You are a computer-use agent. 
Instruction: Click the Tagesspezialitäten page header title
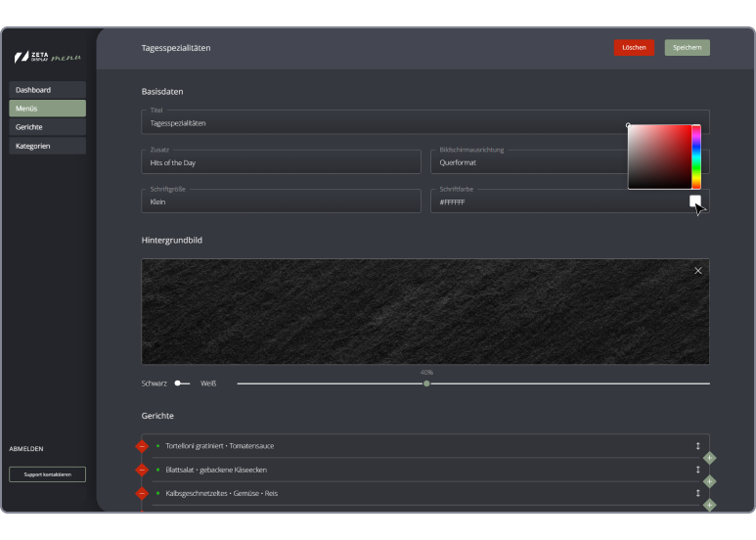tap(176, 48)
